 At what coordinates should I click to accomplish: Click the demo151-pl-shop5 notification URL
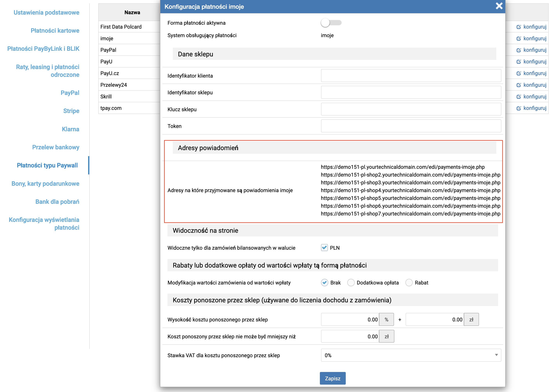pyautogui.click(x=411, y=198)
